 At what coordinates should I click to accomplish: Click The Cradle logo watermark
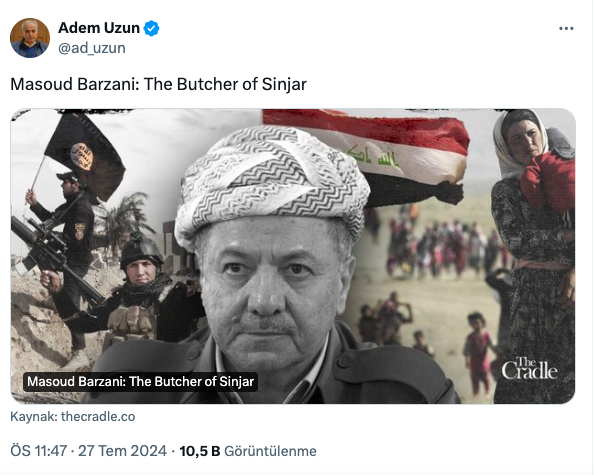point(530,368)
